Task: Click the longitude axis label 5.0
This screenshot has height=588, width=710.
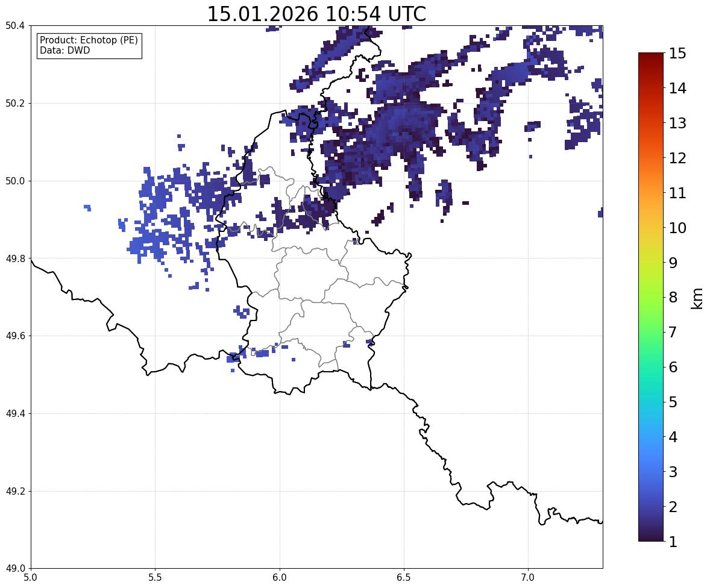Action: (x=31, y=578)
